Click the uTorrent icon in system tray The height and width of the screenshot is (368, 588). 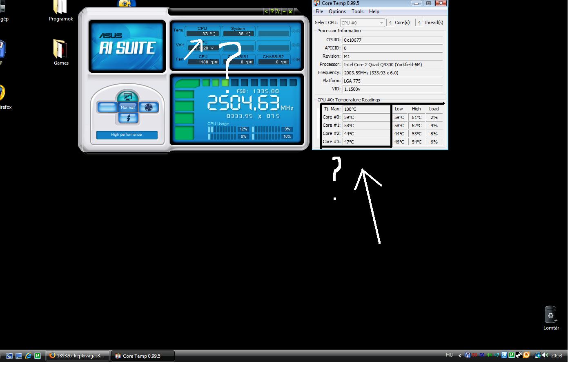click(x=511, y=355)
